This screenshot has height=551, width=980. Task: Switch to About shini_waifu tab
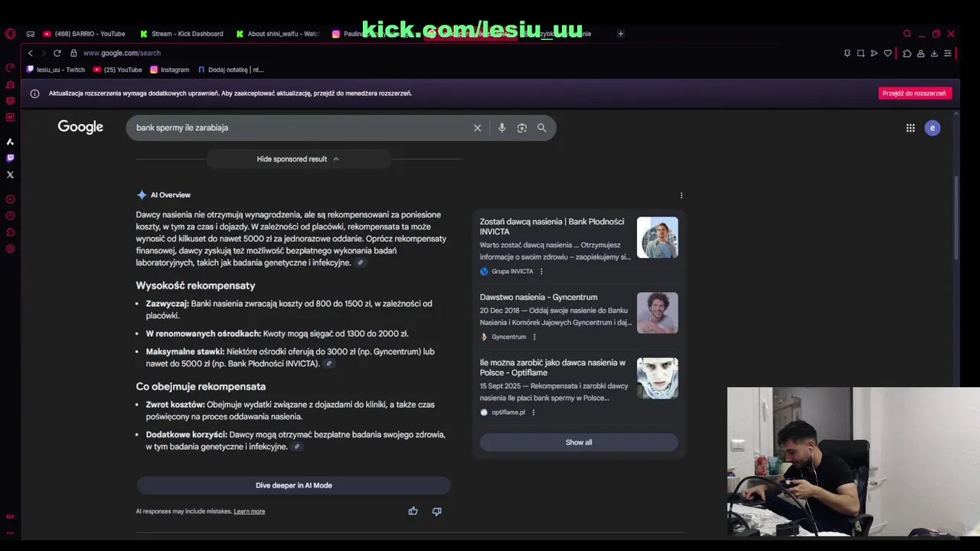click(x=277, y=34)
